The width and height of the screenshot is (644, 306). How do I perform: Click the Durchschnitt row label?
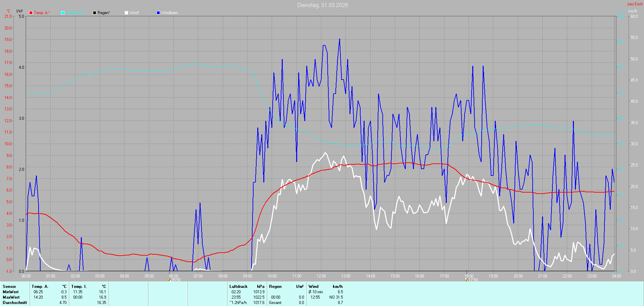tap(15, 303)
